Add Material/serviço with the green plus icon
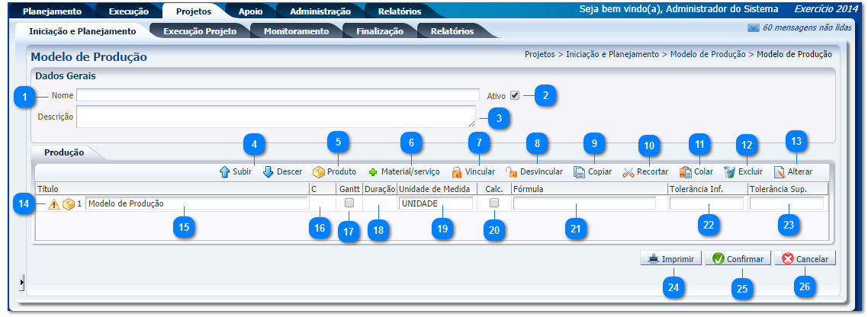 pyautogui.click(x=374, y=172)
